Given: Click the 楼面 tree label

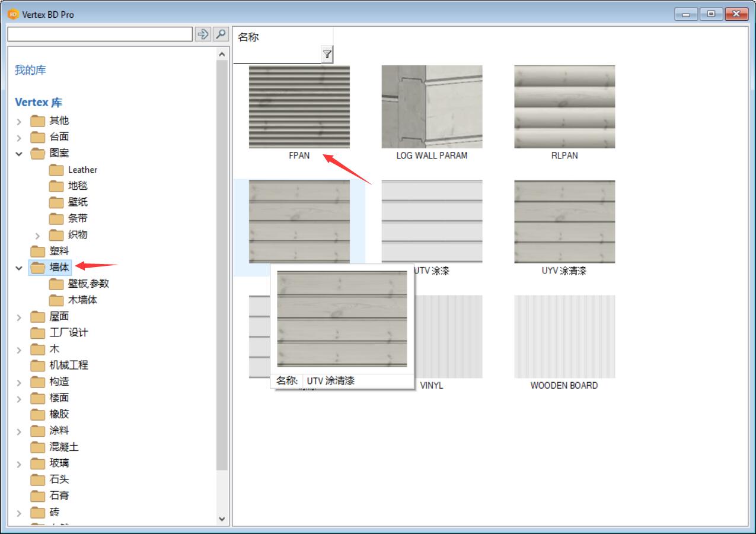Looking at the screenshot, I should click(x=59, y=398).
